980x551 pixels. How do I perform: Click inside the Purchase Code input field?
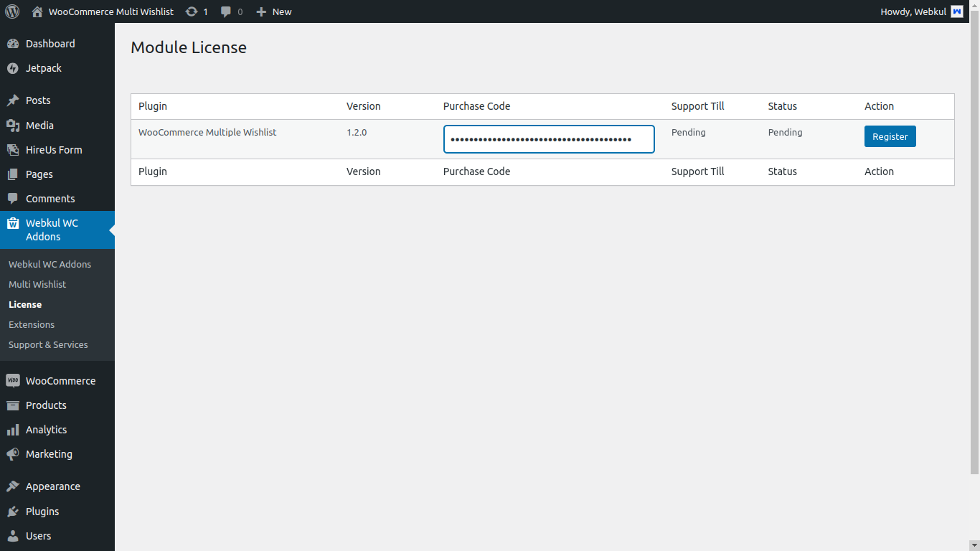549,138
